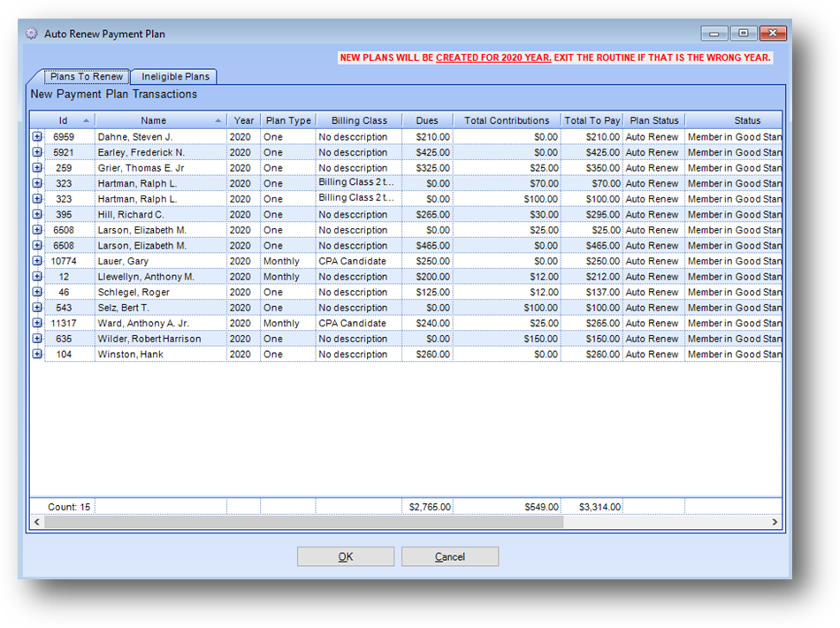Click the Billing Class column header
This screenshot has width=840, height=628.
359,120
